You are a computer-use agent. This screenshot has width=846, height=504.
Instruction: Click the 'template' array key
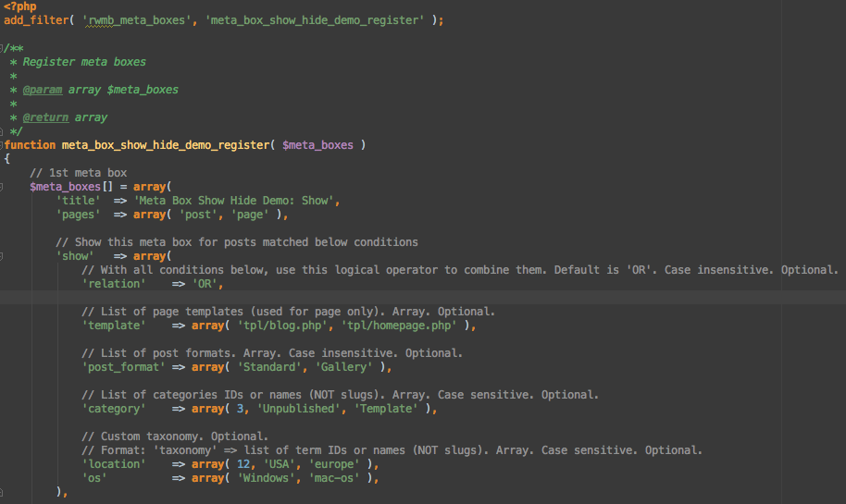click(x=114, y=326)
